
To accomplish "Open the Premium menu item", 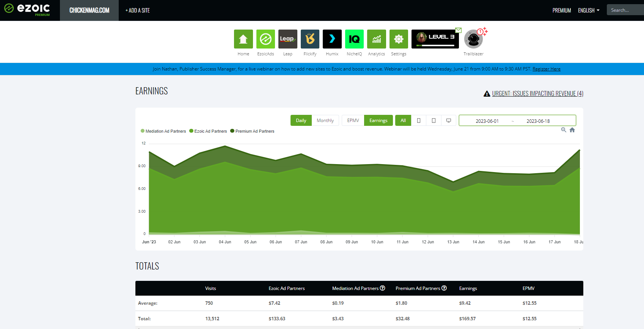I will [562, 11].
